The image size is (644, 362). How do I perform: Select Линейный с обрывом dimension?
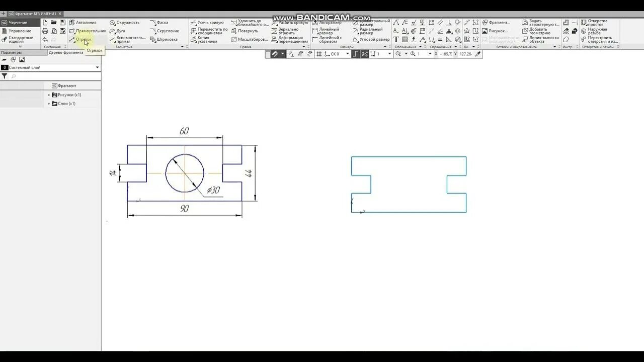(327, 39)
